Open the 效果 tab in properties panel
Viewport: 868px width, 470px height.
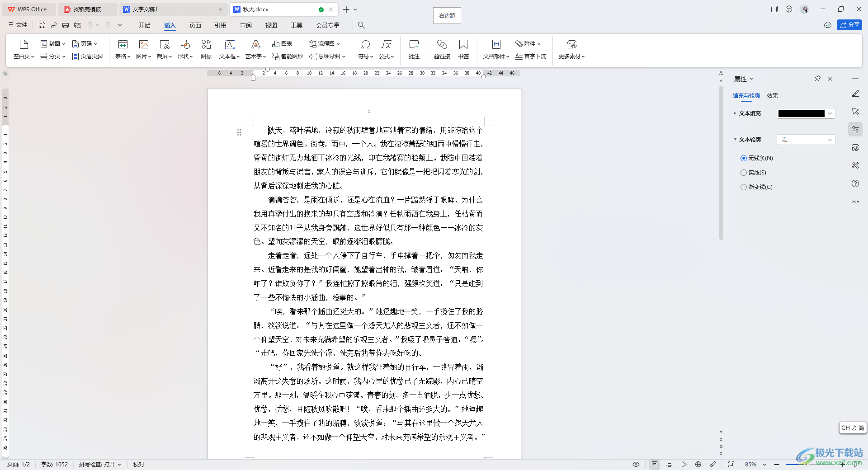pyautogui.click(x=772, y=96)
